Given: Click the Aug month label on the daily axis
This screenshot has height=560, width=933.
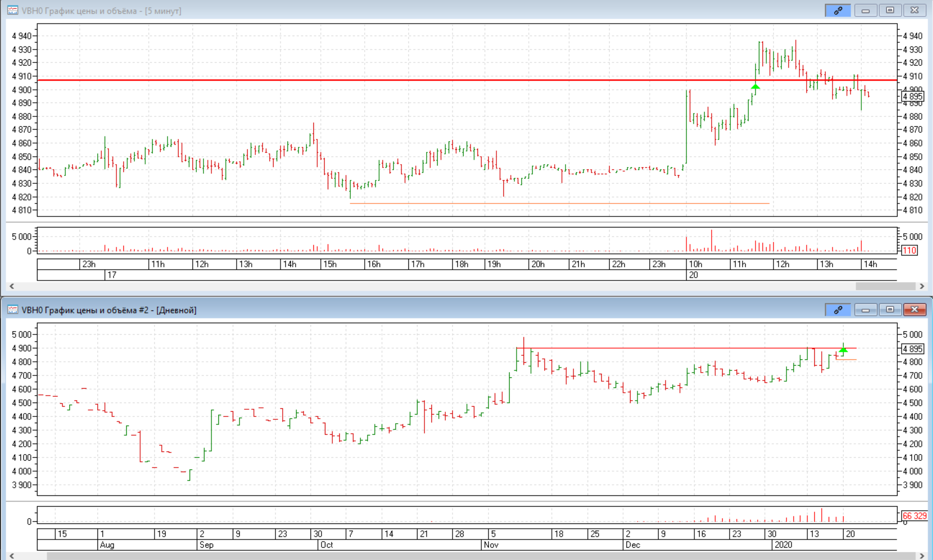Looking at the screenshot, I should 107,545.
